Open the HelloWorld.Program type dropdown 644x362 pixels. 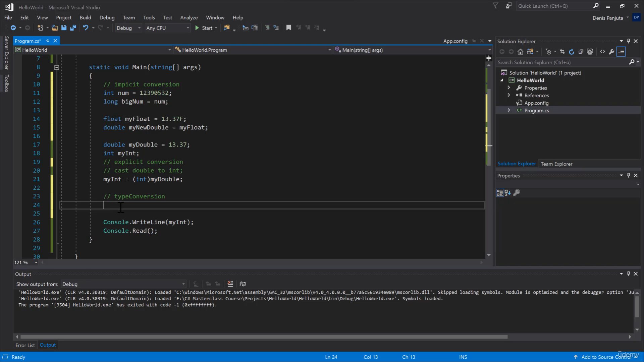coord(253,50)
